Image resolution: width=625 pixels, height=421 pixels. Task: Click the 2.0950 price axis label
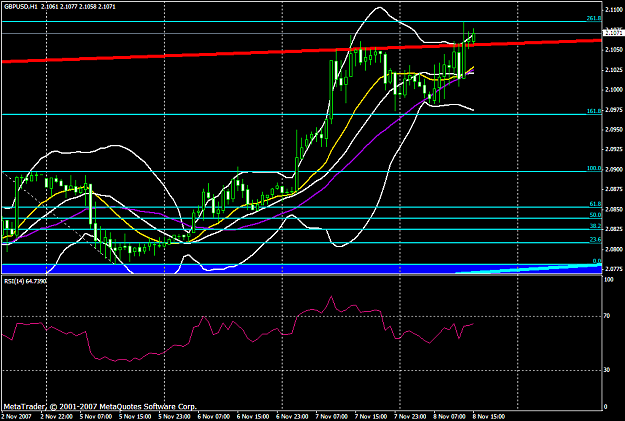(x=612, y=130)
